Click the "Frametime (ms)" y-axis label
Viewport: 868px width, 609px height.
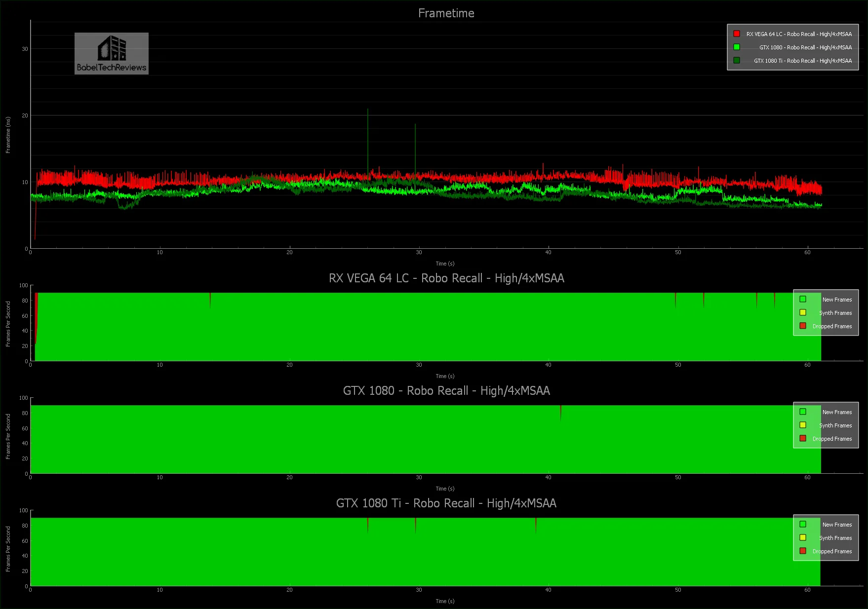[x=8, y=135]
